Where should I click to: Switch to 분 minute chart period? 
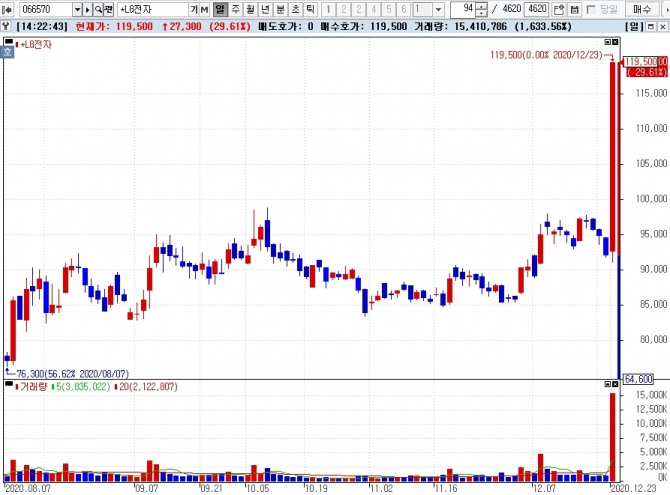[280, 9]
